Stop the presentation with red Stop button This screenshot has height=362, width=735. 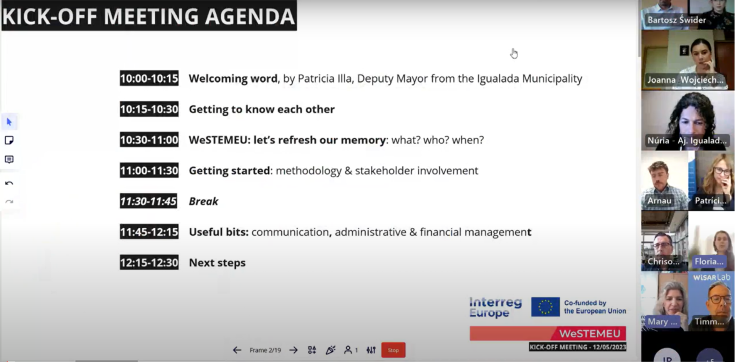393,350
